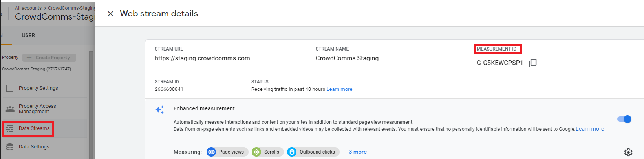Copy the measurement ID to clipboard
The image size is (644, 159).
tap(532, 63)
